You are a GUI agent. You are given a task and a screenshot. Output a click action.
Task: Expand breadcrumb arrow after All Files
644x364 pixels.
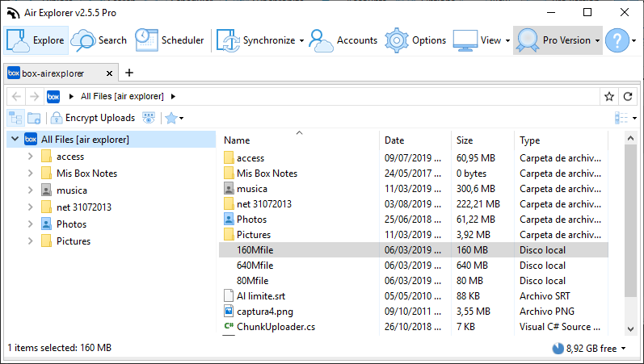point(173,96)
